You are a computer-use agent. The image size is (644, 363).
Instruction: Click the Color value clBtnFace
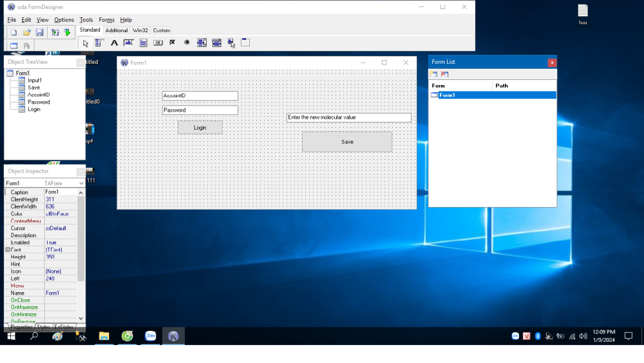coord(61,214)
